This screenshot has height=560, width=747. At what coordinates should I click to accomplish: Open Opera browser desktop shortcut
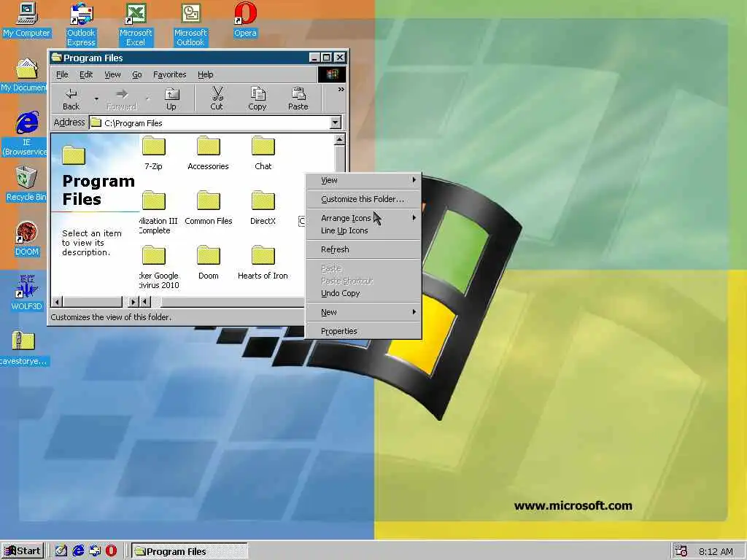[245, 20]
